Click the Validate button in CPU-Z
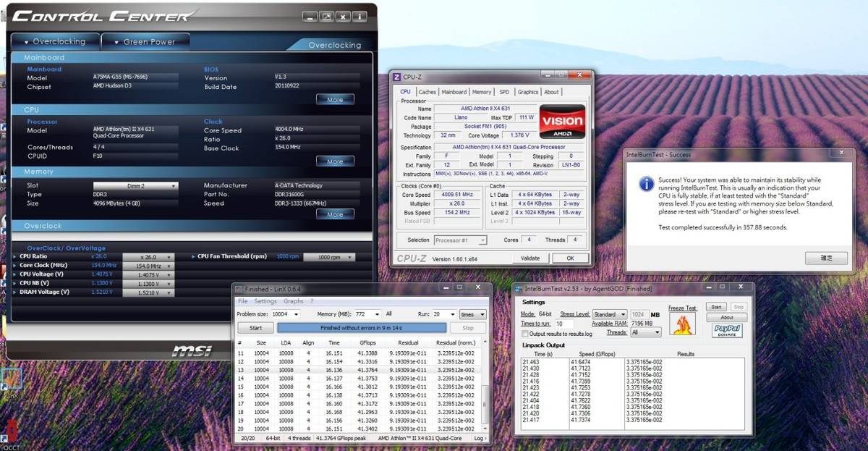Image resolution: width=868 pixels, height=451 pixels. tap(530, 258)
